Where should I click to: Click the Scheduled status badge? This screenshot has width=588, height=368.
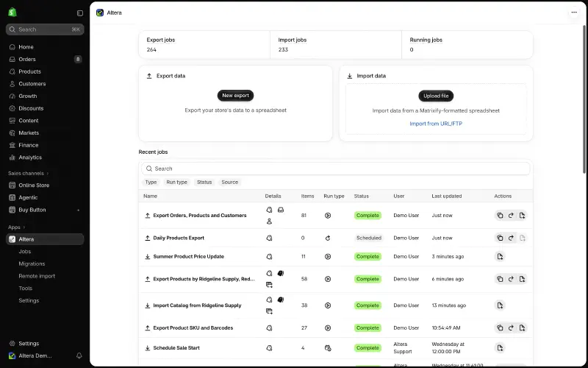tap(369, 238)
